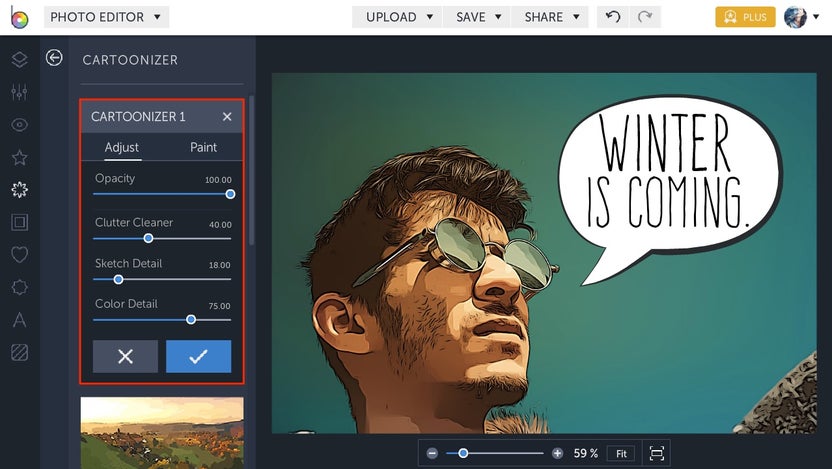Click the Sketch Detail value 18.00
The image size is (832, 469).
pos(220,265)
